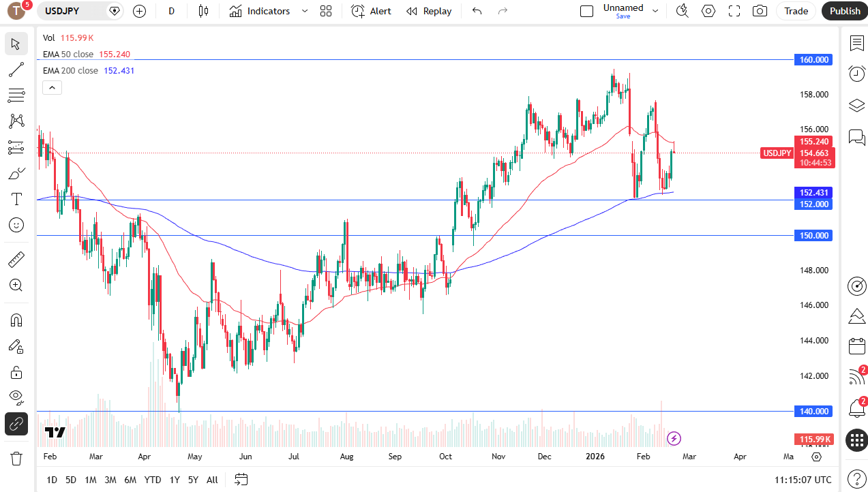Toggle lock all drawing tools
This screenshot has width=868, height=492.
(x=16, y=372)
